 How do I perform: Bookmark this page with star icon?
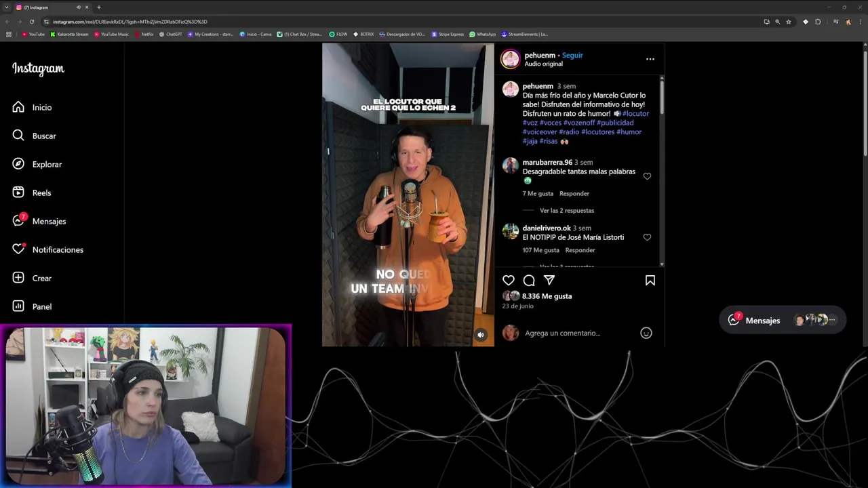pos(789,22)
